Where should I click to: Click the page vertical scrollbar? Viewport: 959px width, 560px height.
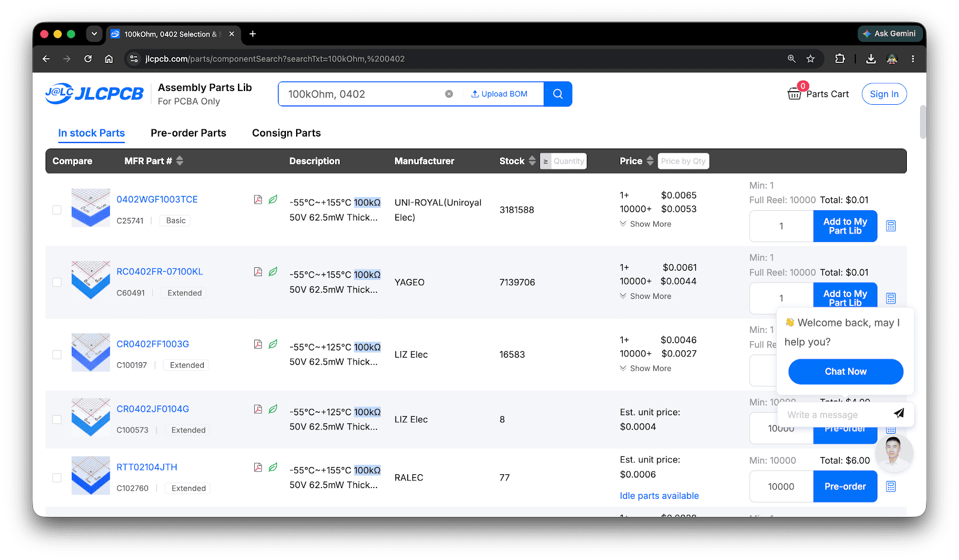[x=923, y=123]
